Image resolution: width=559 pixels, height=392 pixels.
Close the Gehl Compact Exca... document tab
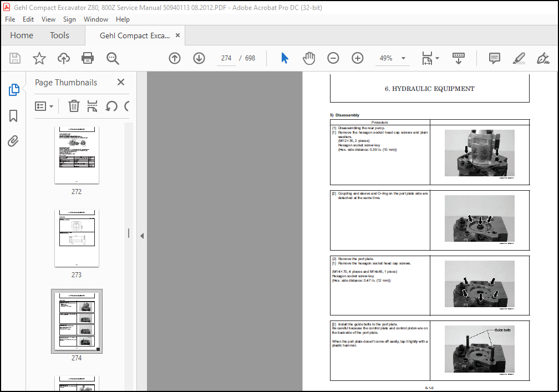(x=177, y=35)
